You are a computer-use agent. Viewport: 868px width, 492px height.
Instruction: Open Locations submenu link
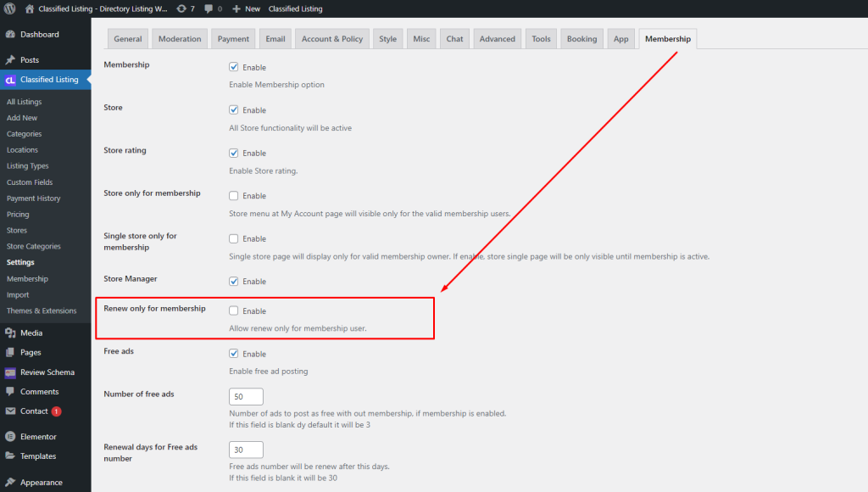(22, 150)
